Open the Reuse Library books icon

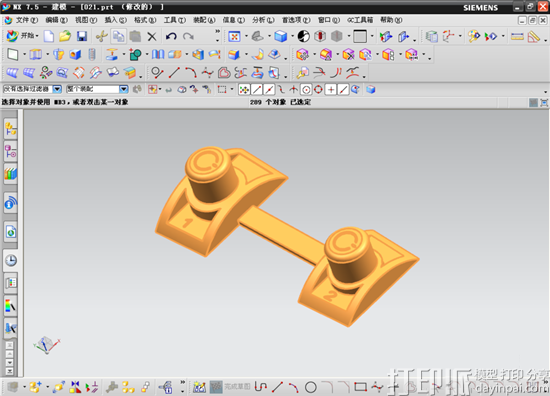click(x=11, y=174)
